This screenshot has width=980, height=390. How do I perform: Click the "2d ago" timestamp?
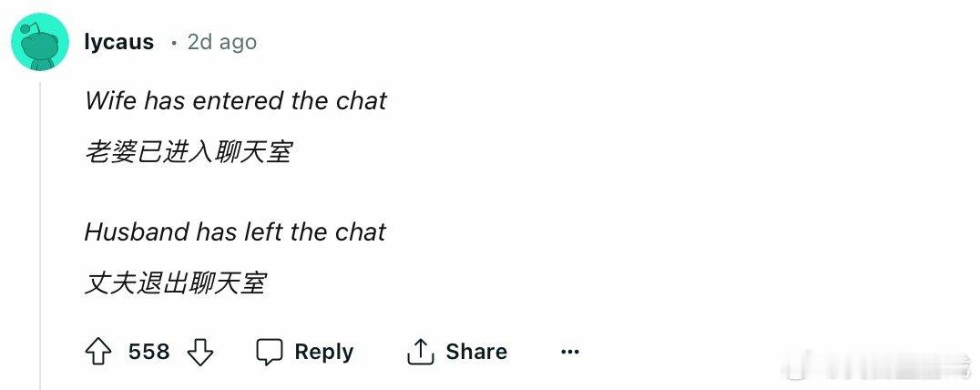222,42
